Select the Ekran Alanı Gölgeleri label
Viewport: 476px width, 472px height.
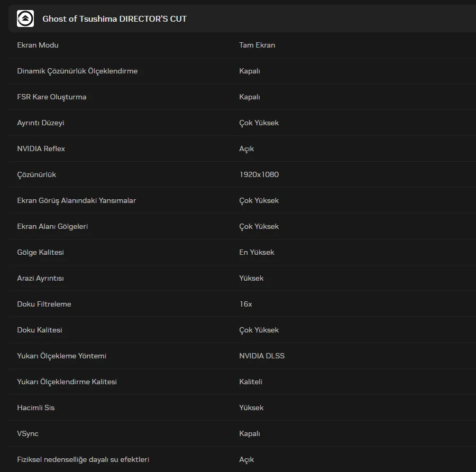click(x=52, y=226)
